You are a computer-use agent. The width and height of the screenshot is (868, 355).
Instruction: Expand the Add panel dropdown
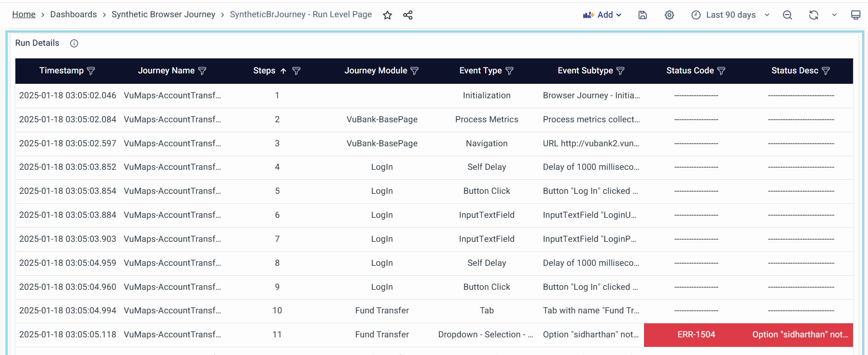coord(602,15)
